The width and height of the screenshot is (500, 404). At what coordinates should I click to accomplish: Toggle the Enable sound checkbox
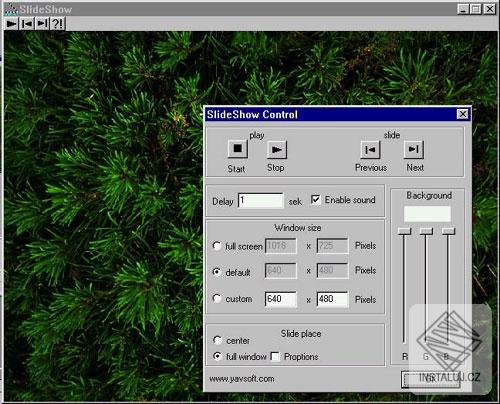[x=315, y=199]
